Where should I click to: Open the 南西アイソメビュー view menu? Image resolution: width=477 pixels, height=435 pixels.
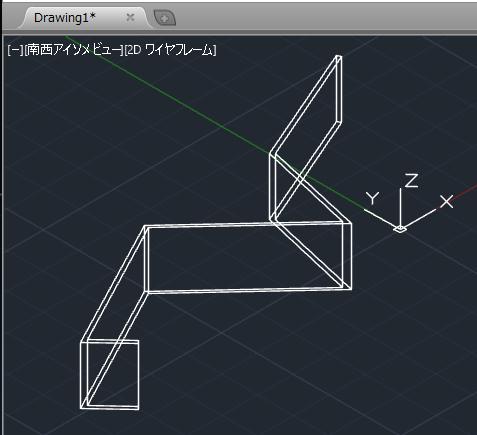[x=74, y=50]
